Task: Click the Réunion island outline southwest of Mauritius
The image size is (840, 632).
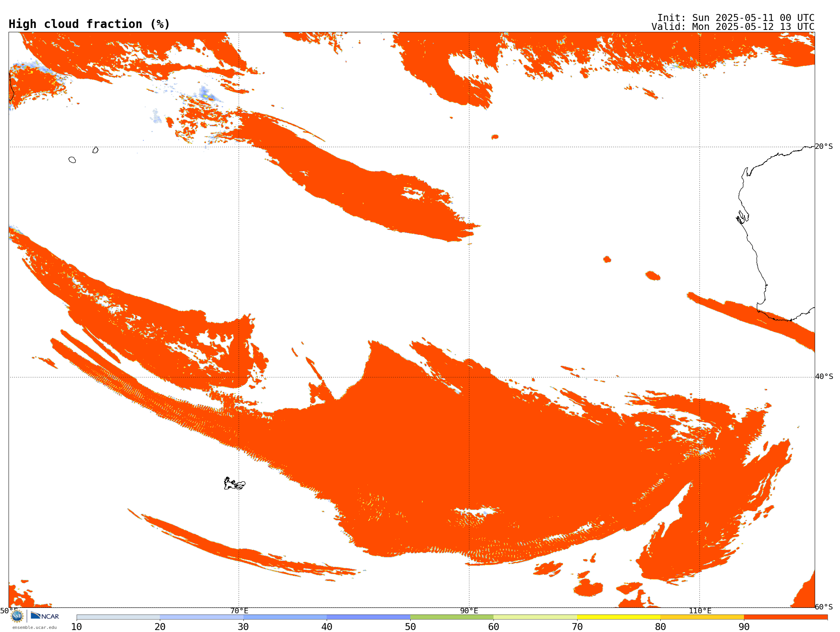Action: (x=72, y=160)
